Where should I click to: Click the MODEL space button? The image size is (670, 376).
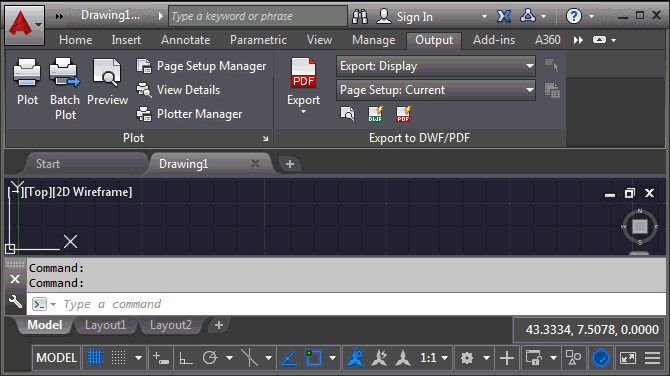tap(56, 358)
